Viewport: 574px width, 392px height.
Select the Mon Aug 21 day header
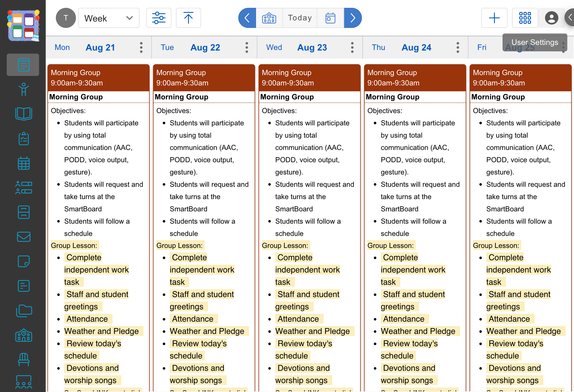pos(99,47)
